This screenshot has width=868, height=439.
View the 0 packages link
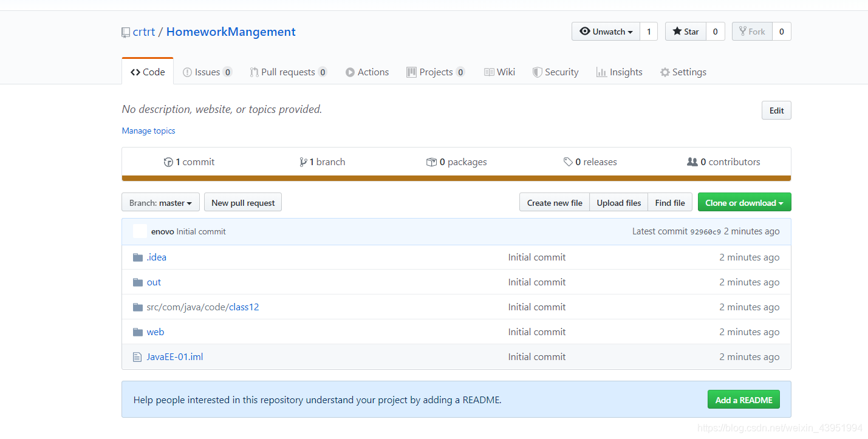coord(457,162)
